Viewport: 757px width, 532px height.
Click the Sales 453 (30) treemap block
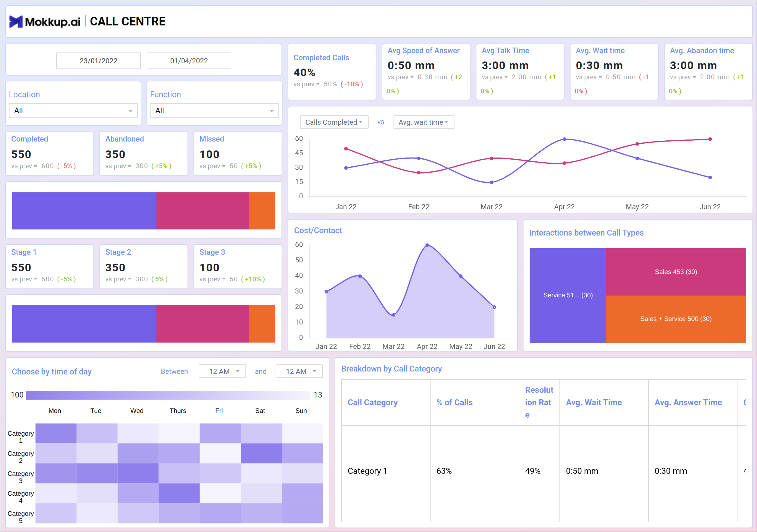676,272
